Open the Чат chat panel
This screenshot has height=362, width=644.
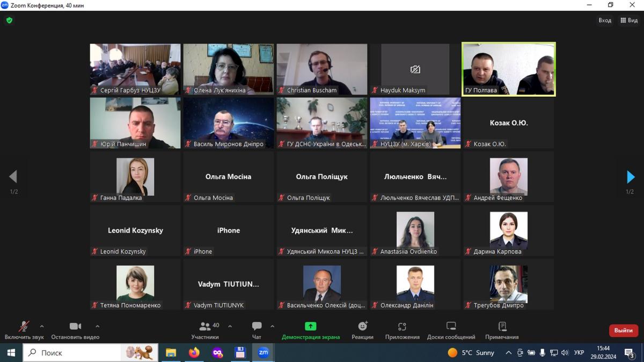pos(257,330)
